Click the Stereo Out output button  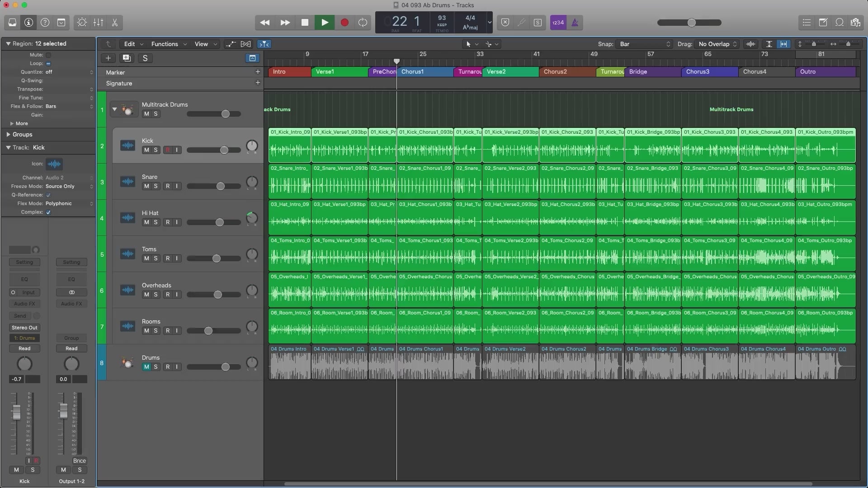[x=24, y=328]
